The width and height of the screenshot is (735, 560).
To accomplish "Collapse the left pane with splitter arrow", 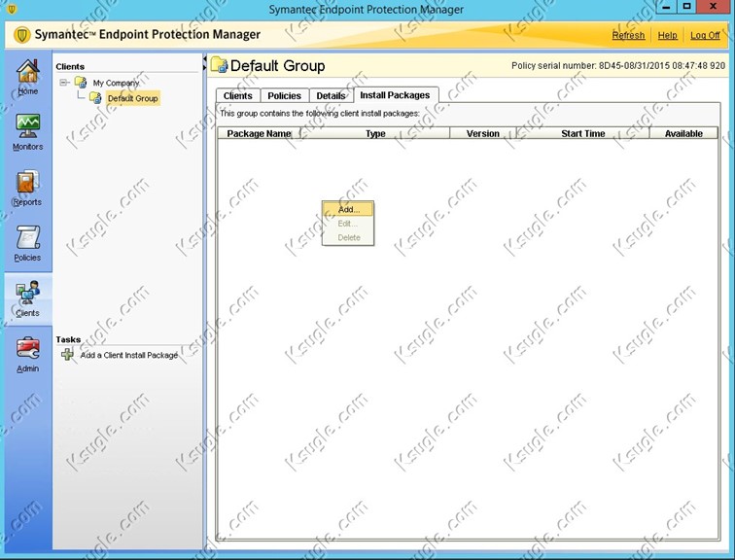I will (x=204, y=59).
